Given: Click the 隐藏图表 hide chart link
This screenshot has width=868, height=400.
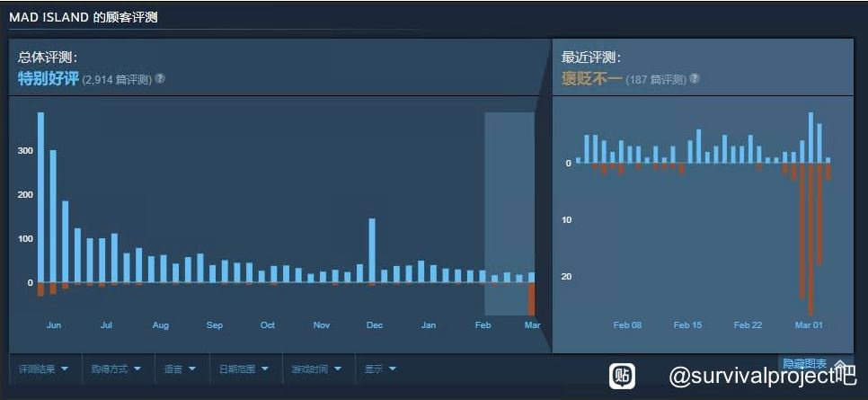Looking at the screenshot, I should 804,364.
